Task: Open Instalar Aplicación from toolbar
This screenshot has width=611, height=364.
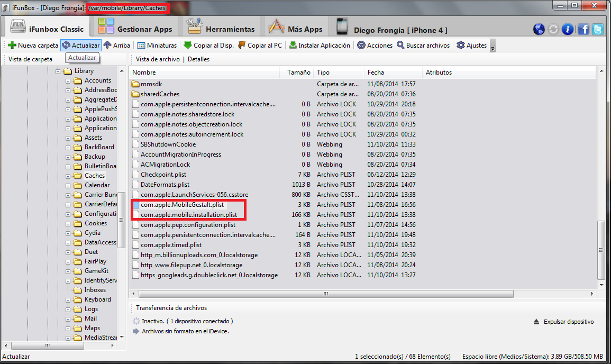Action: (293, 46)
